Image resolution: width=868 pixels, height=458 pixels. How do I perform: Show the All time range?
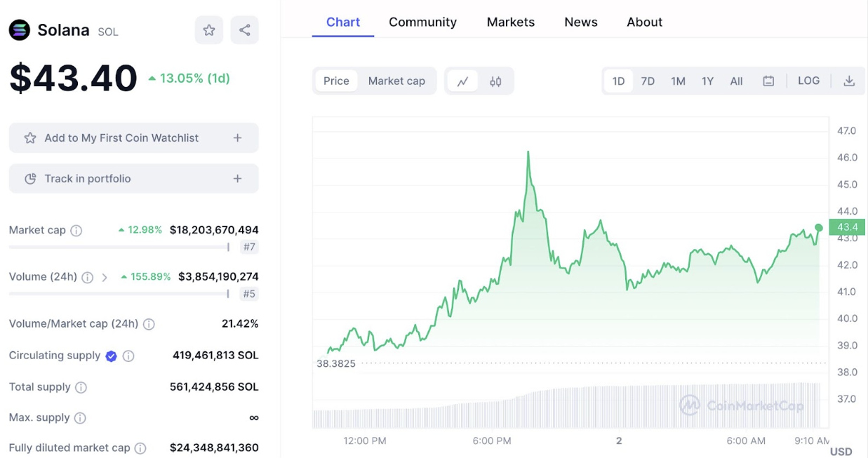736,81
